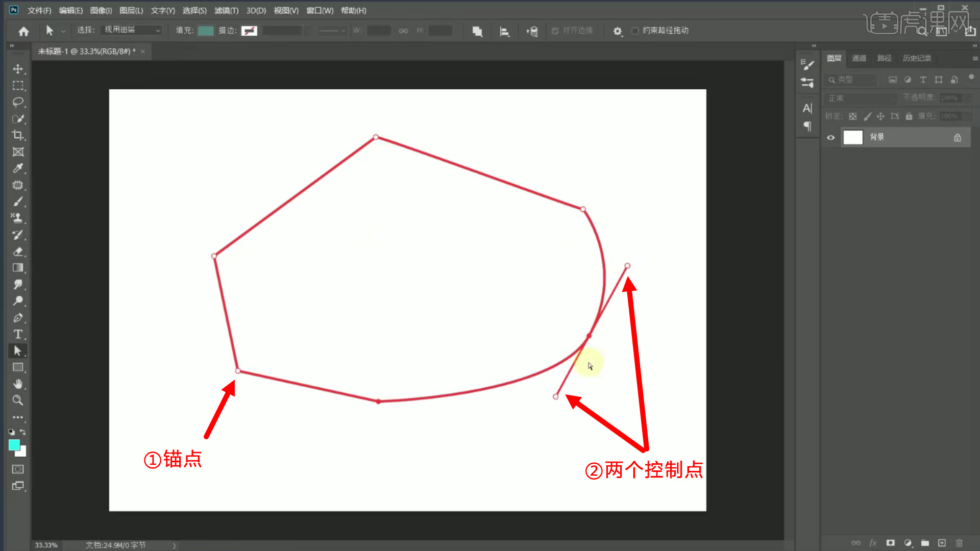980x551 pixels.
Task: Select the Brush tool
Action: (18, 202)
